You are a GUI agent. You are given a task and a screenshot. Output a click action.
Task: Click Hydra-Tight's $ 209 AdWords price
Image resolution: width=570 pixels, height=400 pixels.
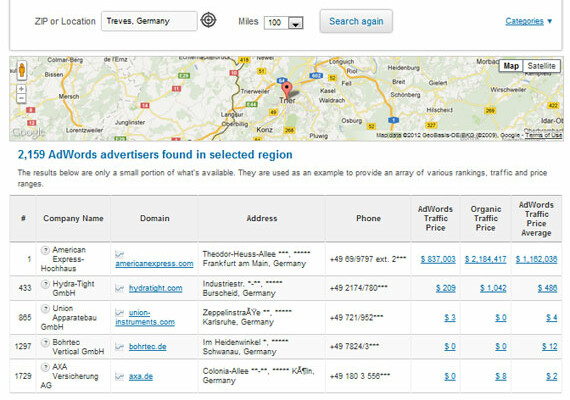pos(446,288)
